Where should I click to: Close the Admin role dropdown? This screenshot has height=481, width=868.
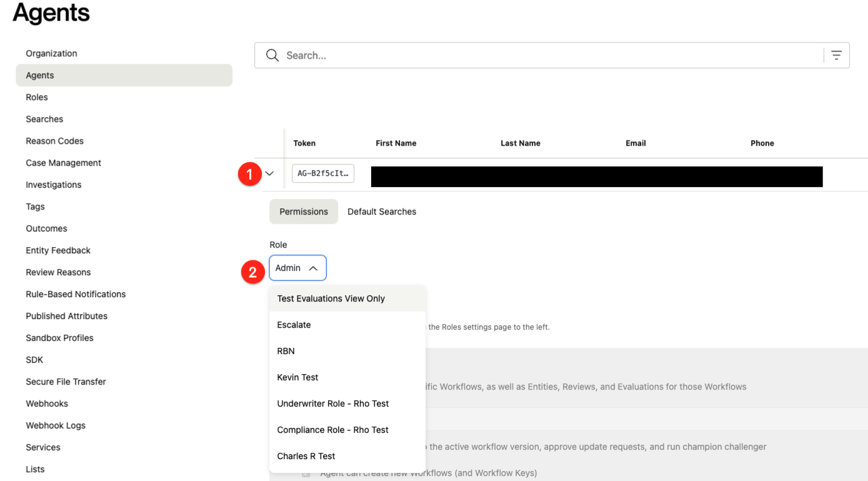[x=297, y=268]
